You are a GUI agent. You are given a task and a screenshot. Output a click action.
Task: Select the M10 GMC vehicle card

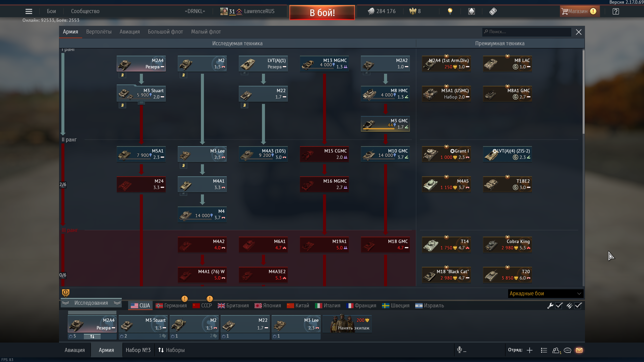[x=385, y=154]
